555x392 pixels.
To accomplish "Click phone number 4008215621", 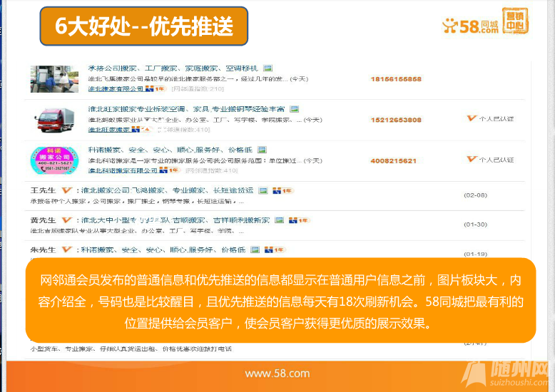I will (x=394, y=161).
